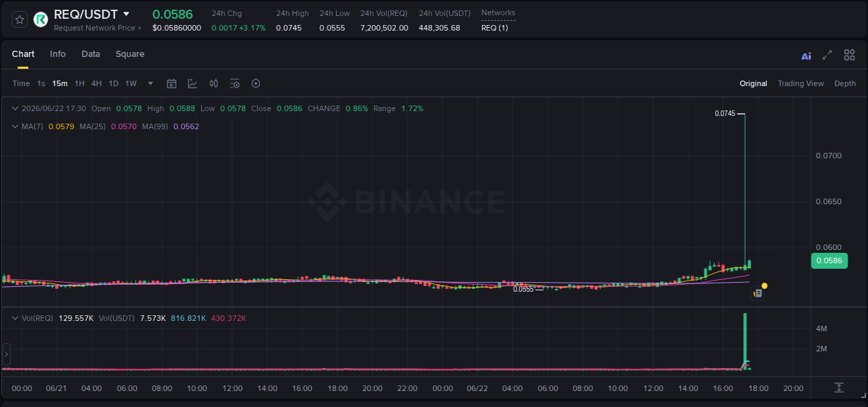Switch to the Info tab
The image size is (868, 407).
tap(58, 54)
